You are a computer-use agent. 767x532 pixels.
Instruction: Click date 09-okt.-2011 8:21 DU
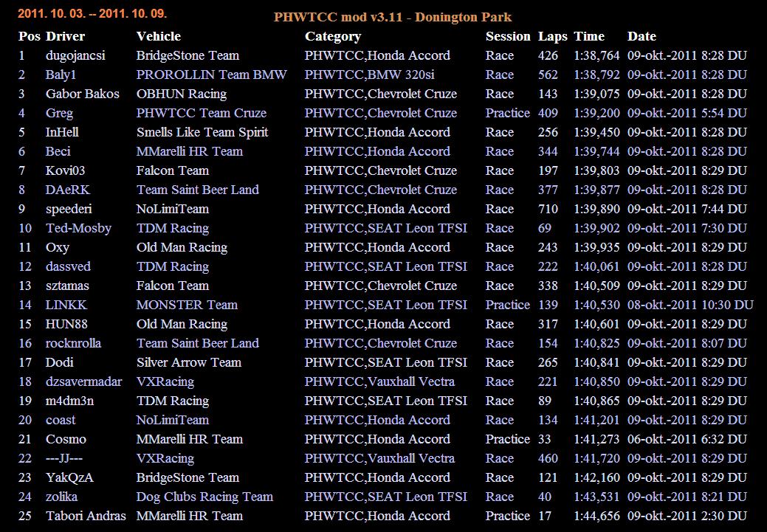click(687, 497)
